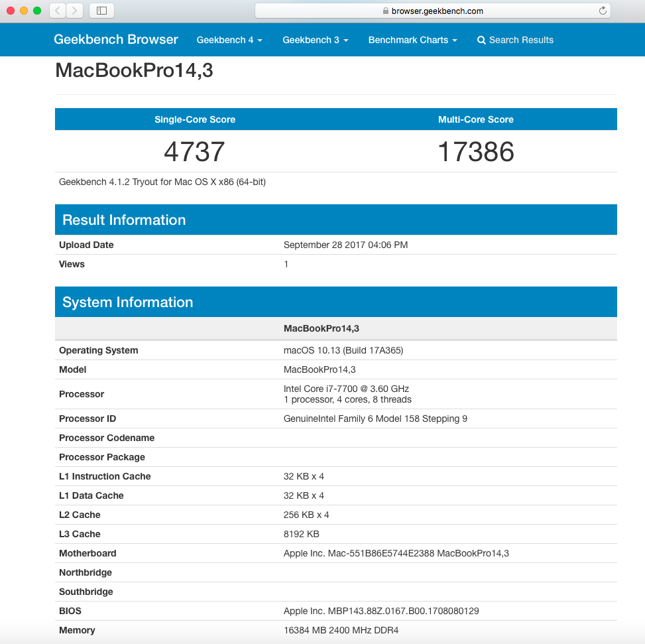Select the single-core score 4737
The height and width of the screenshot is (644, 645).
tap(195, 151)
